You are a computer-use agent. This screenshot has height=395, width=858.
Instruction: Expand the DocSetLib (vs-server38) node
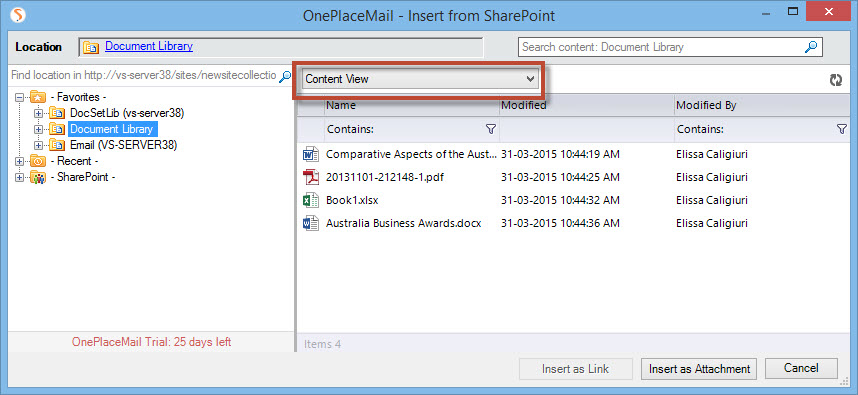[x=38, y=113]
